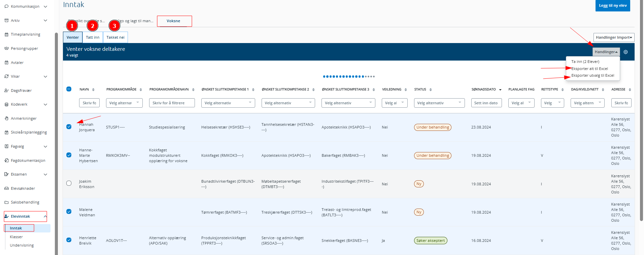Open Inntak sidebar link
644x255 pixels.
click(x=16, y=228)
